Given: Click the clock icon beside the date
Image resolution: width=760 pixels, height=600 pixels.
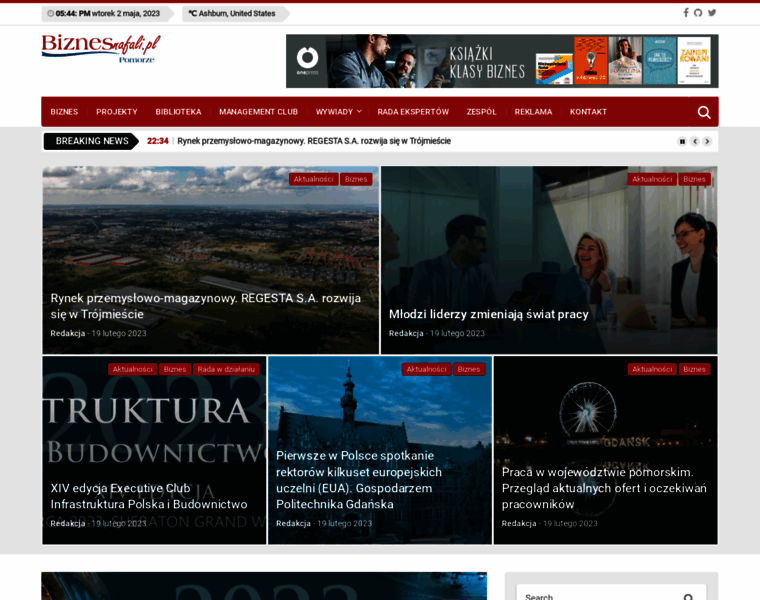Looking at the screenshot, I should click(50, 14).
